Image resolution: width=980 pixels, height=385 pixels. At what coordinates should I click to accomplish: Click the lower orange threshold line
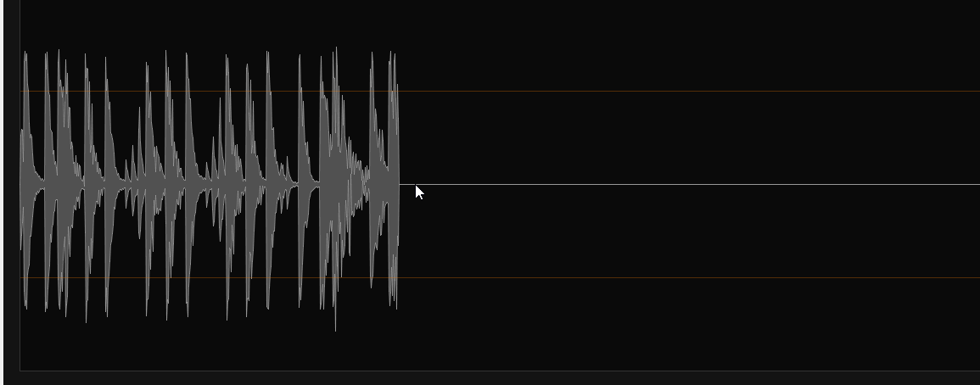click(500, 277)
